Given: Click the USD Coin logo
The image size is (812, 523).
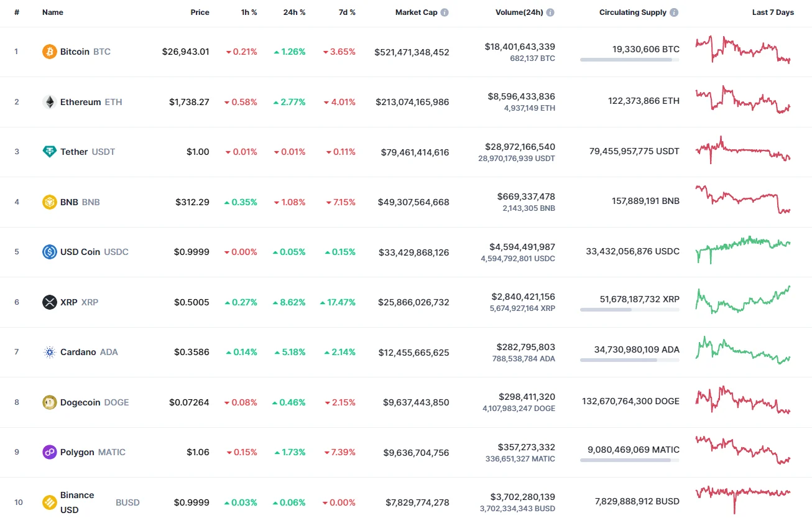Looking at the screenshot, I should (x=49, y=252).
